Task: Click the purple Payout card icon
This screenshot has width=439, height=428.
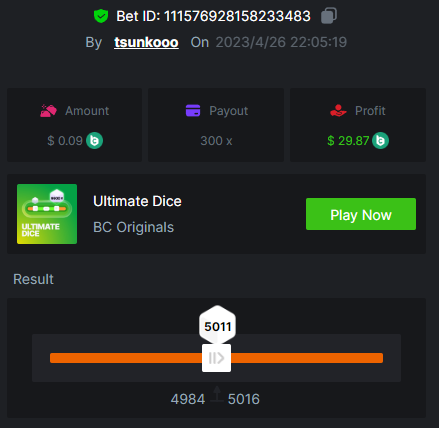Action: click(193, 110)
